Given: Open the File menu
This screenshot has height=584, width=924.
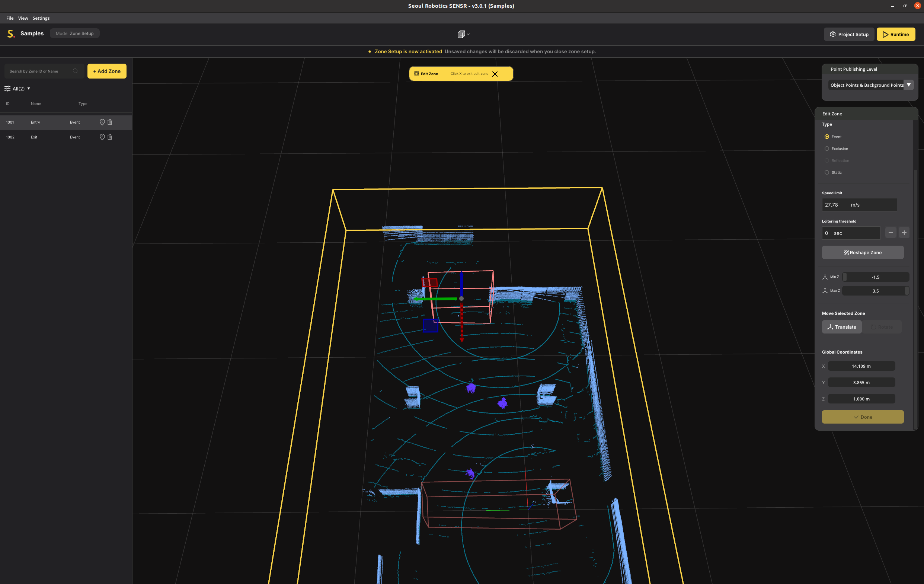Looking at the screenshot, I should [x=10, y=18].
